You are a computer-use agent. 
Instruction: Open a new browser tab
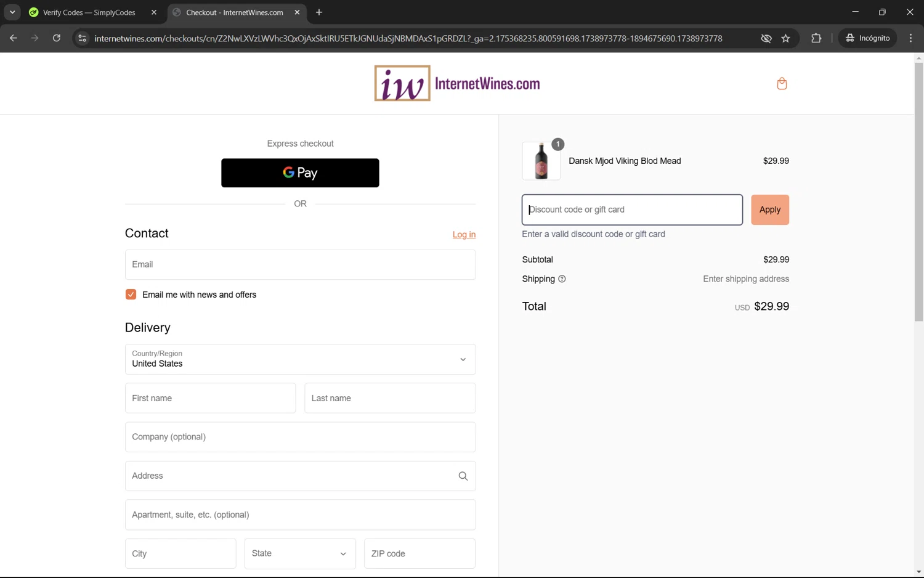point(318,12)
